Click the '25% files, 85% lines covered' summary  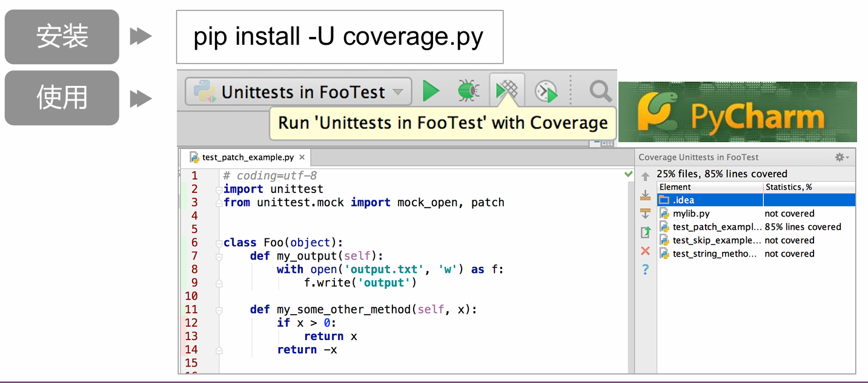point(722,174)
